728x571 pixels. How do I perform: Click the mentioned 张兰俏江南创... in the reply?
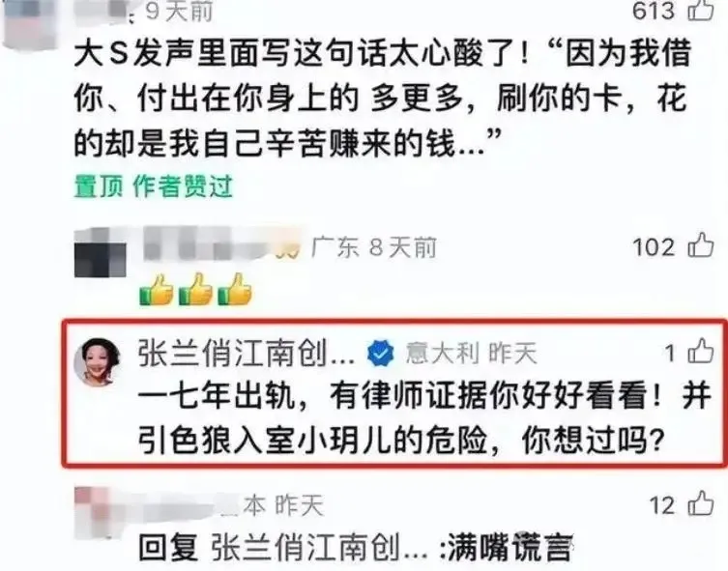pyautogui.click(x=320, y=548)
